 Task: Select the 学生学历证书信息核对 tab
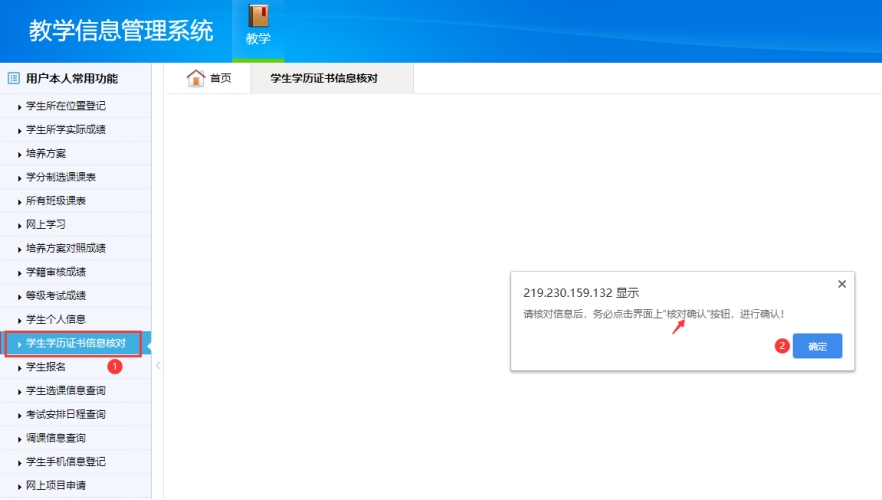coord(332,78)
